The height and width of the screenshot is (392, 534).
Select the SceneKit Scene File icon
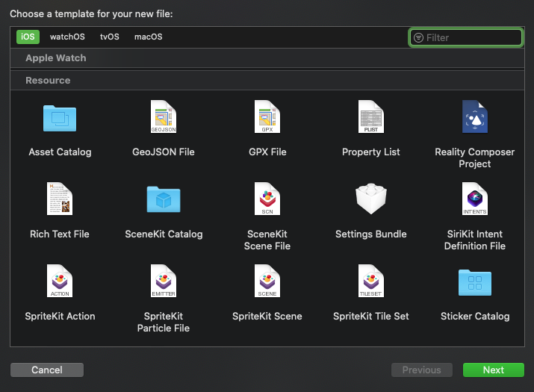[x=267, y=199]
